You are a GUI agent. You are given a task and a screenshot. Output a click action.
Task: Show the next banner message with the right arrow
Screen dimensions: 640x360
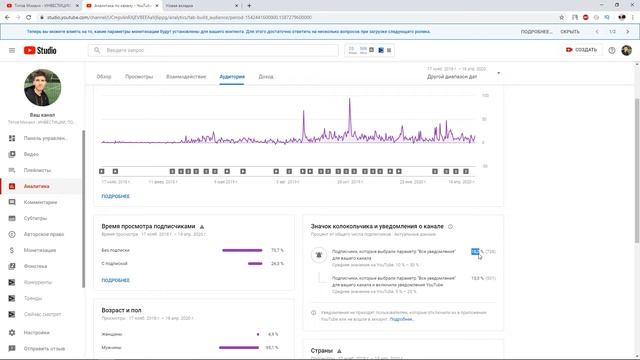(627, 31)
